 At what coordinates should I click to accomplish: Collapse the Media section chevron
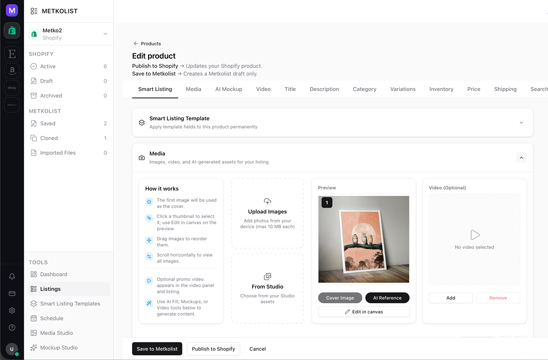pyautogui.click(x=521, y=158)
